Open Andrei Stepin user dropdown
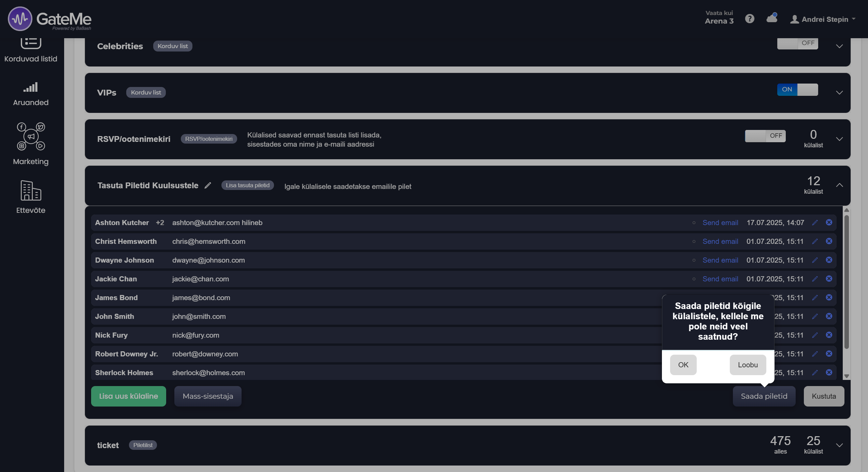Image resolution: width=868 pixels, height=472 pixels. pyautogui.click(x=823, y=19)
